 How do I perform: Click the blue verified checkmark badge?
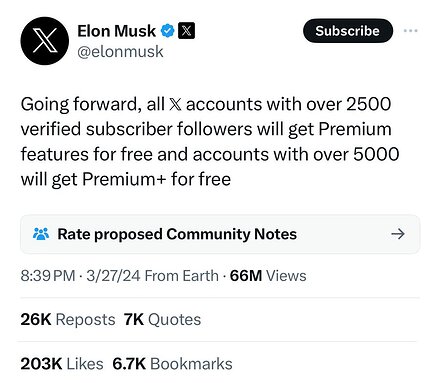pos(168,31)
